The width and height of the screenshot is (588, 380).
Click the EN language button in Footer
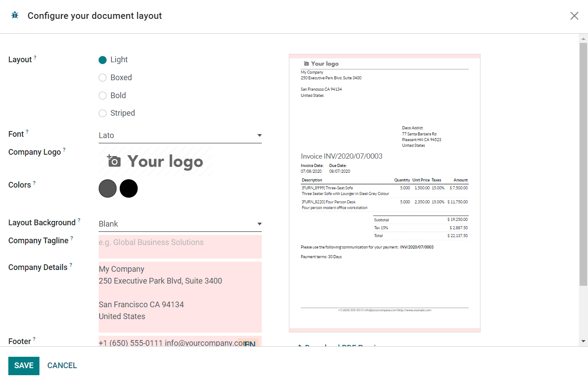[x=249, y=344]
